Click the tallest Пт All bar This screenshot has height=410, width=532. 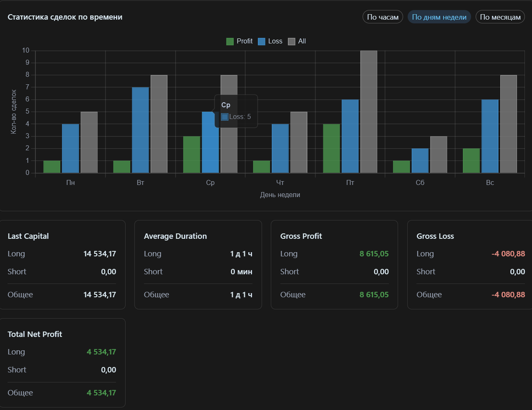click(369, 112)
